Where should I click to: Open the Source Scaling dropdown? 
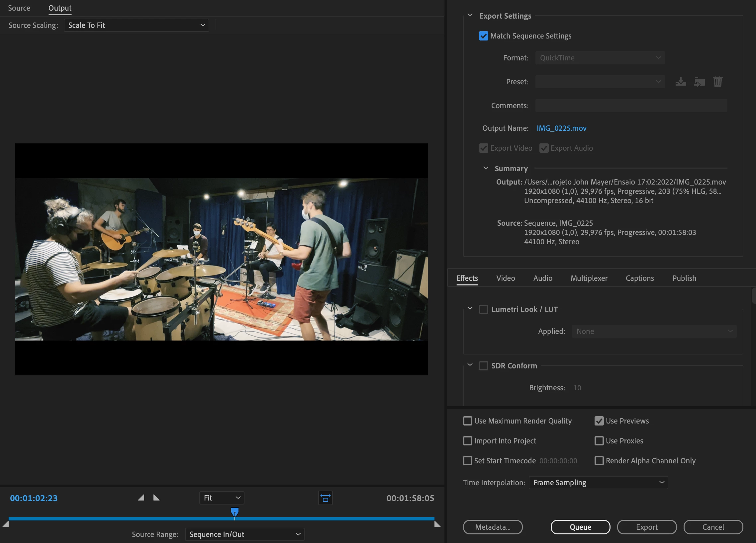pyautogui.click(x=136, y=25)
